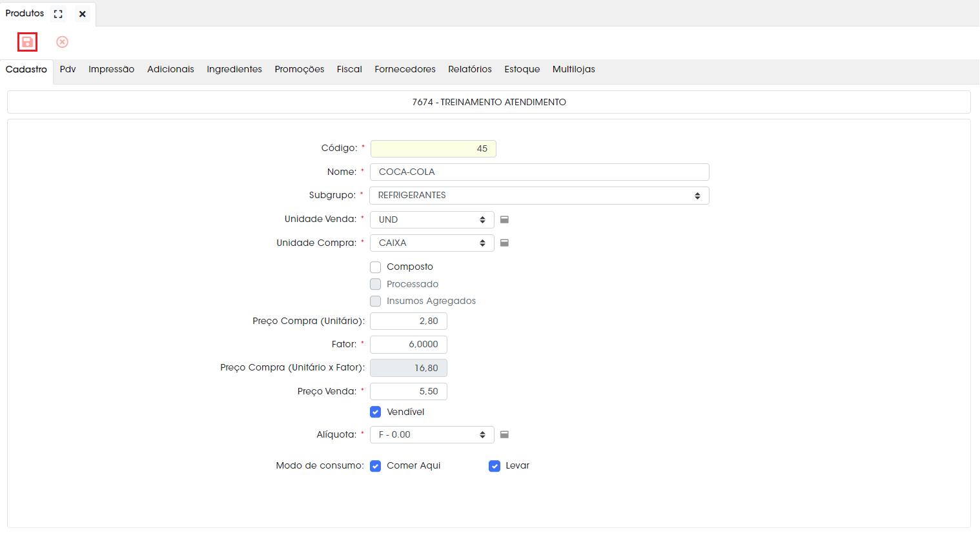This screenshot has width=980, height=537.
Task: Uncheck the Vendível checkbox
Action: point(375,412)
